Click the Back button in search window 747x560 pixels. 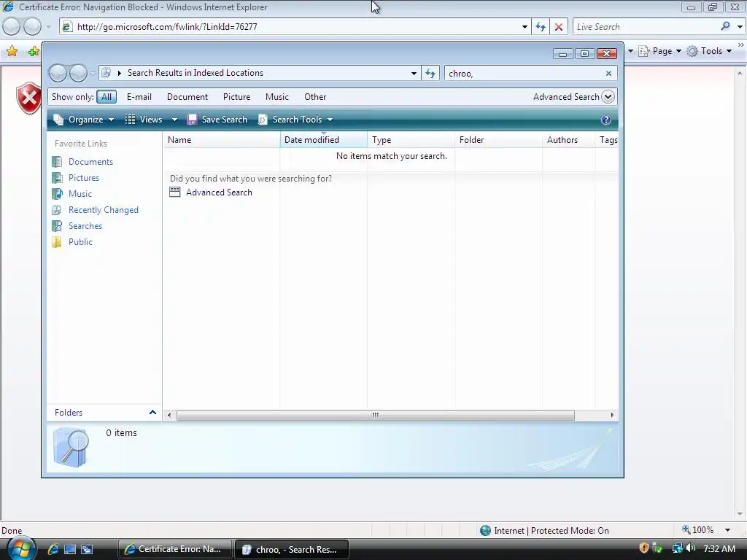pos(58,73)
